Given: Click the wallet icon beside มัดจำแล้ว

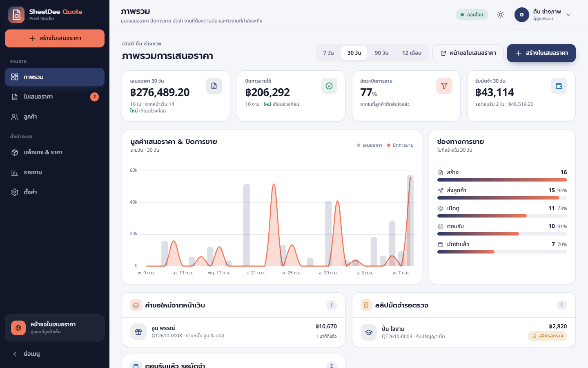Looking at the screenshot, I should click(441, 245).
